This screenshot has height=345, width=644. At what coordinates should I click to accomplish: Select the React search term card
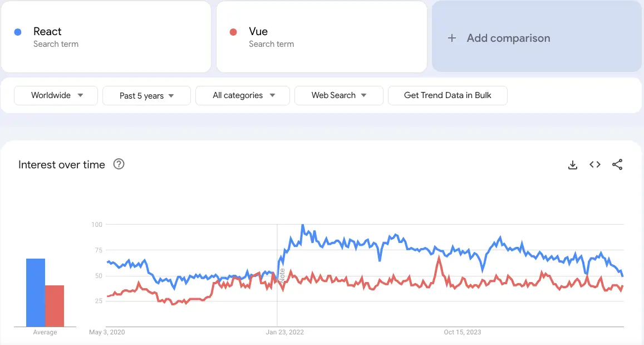point(106,37)
